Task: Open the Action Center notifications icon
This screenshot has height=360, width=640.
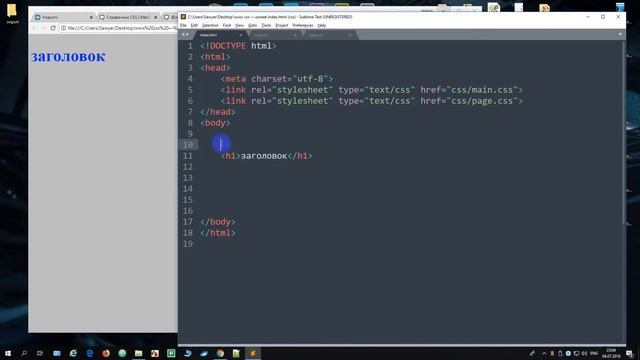Action: click(x=630, y=353)
